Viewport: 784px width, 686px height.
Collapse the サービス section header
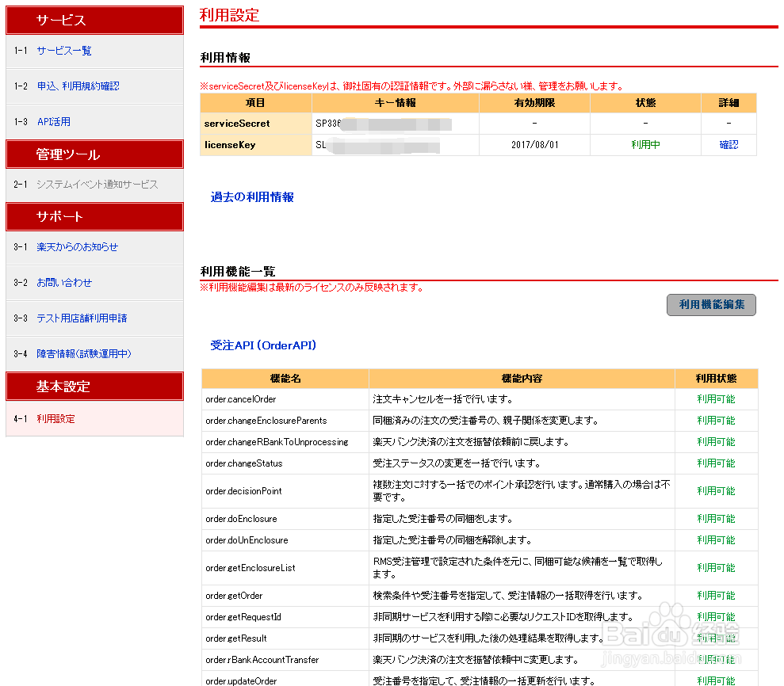tap(94, 20)
